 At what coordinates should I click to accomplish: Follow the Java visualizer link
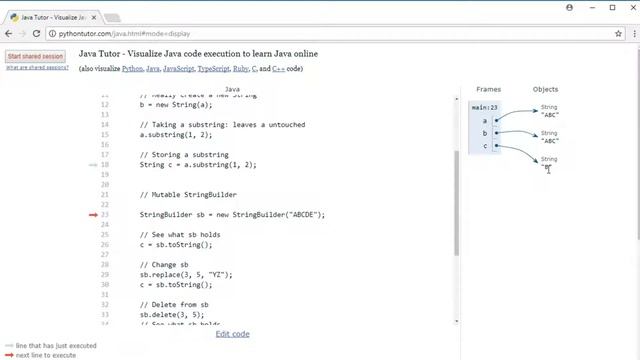(x=153, y=69)
